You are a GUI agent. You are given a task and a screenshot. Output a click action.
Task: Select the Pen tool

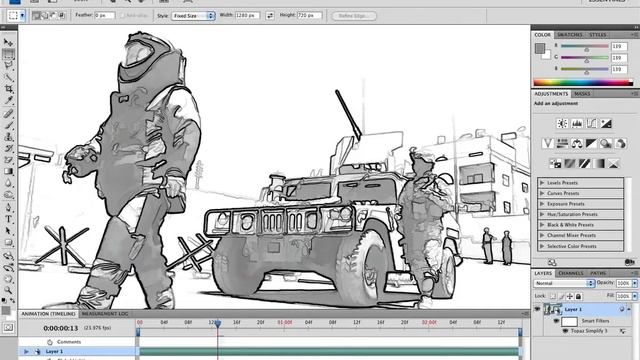pyautogui.click(x=8, y=207)
